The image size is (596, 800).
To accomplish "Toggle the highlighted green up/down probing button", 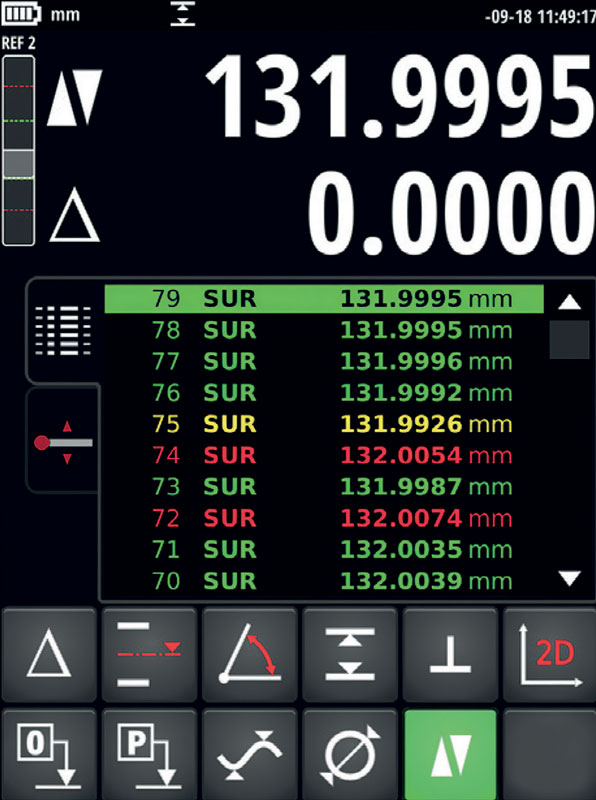I will pyautogui.click(x=450, y=755).
